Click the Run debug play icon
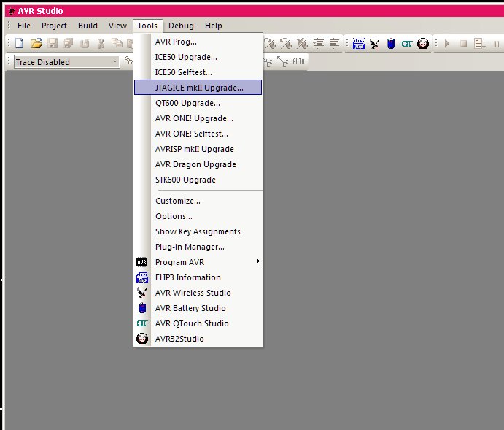Screen dimensions: 504x430 pos(447,43)
